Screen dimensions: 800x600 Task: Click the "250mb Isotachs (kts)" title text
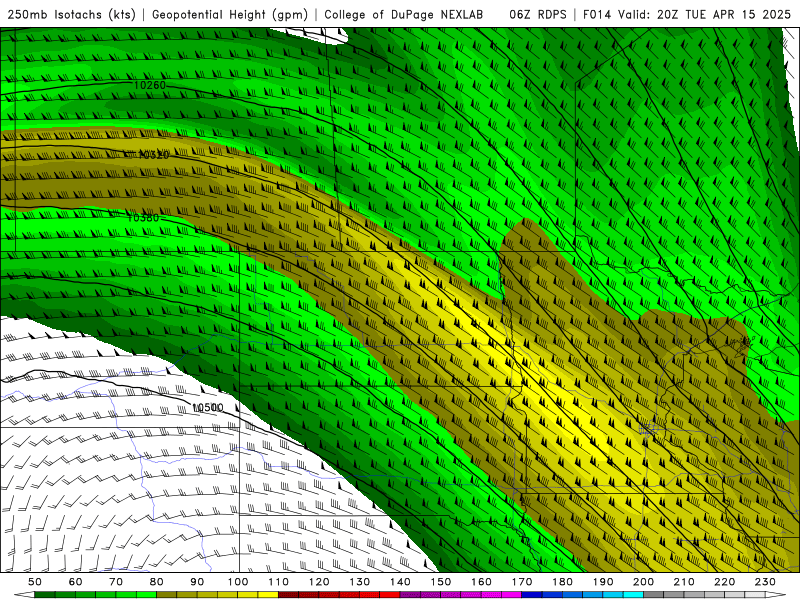pyautogui.click(x=72, y=15)
